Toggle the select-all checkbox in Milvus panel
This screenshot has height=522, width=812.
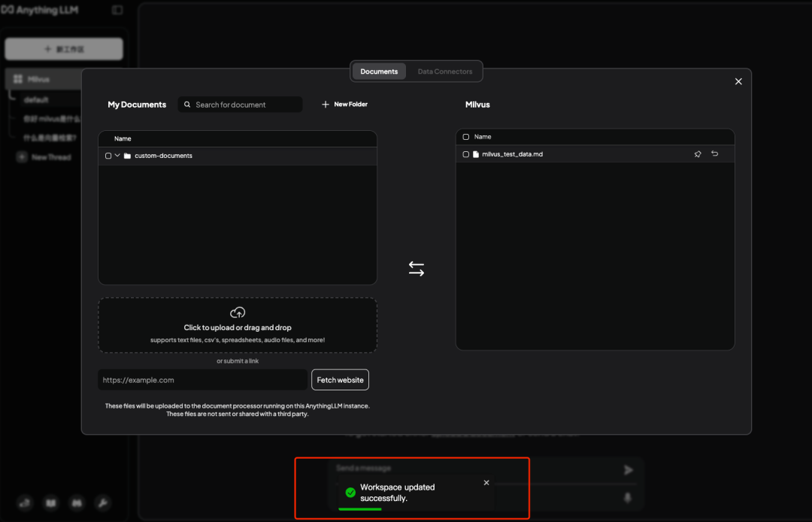(x=466, y=137)
